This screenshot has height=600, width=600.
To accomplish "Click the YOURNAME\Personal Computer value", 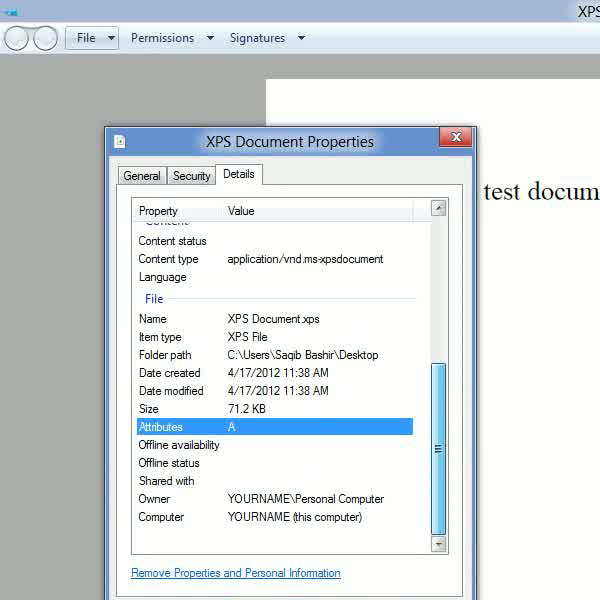I will point(305,499).
